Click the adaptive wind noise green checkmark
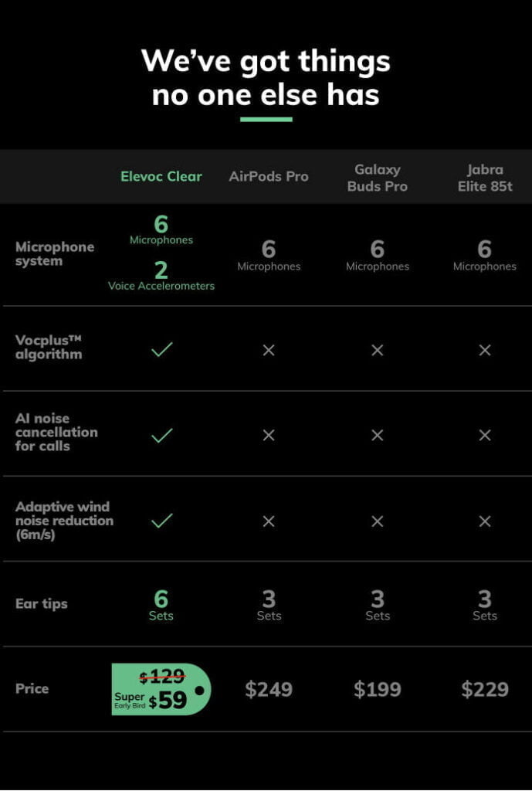This screenshot has height=791, width=532. coord(161,521)
